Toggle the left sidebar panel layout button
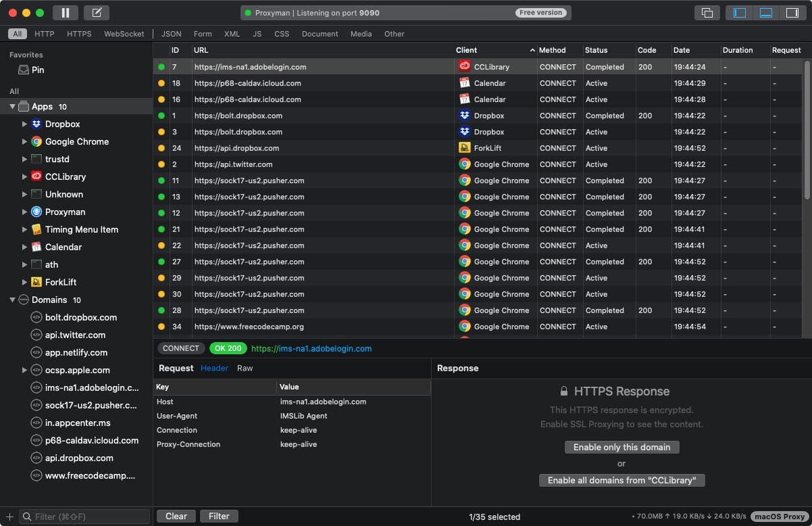This screenshot has width=812, height=526. (740, 13)
